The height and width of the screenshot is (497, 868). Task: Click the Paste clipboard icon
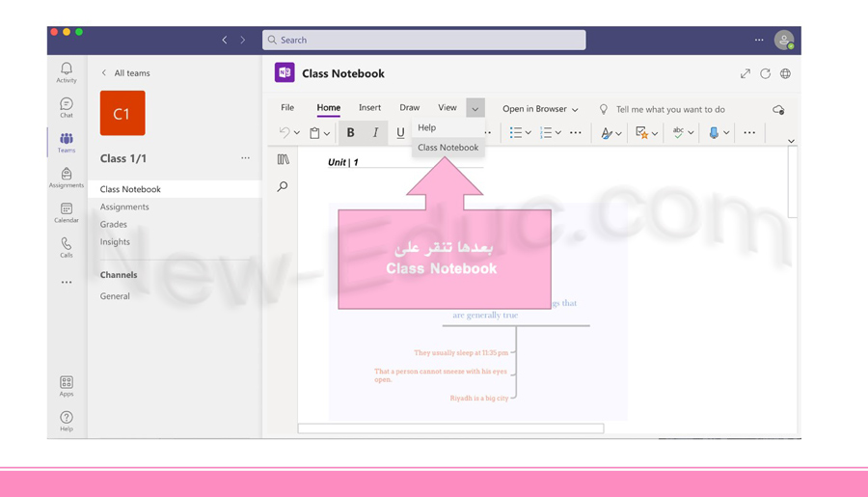click(314, 132)
